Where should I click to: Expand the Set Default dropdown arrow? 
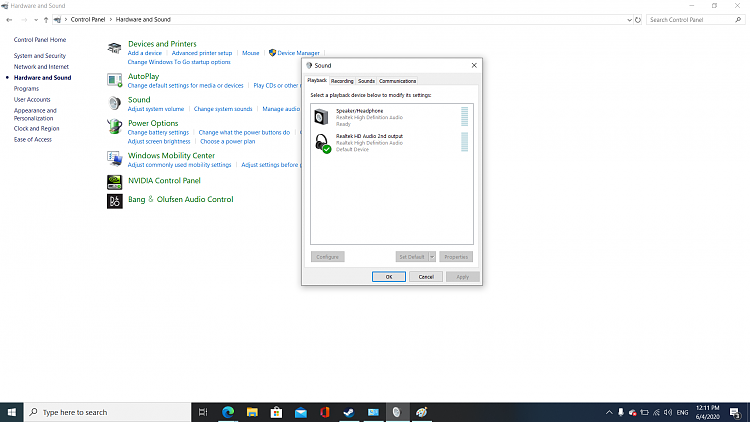432,257
